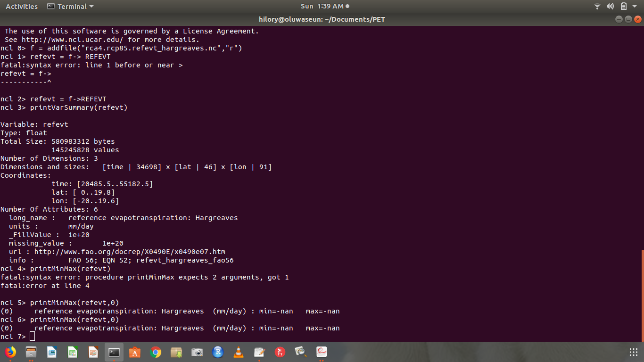
Task: Open LibreOffice Calc from the dock
Action: 73,352
